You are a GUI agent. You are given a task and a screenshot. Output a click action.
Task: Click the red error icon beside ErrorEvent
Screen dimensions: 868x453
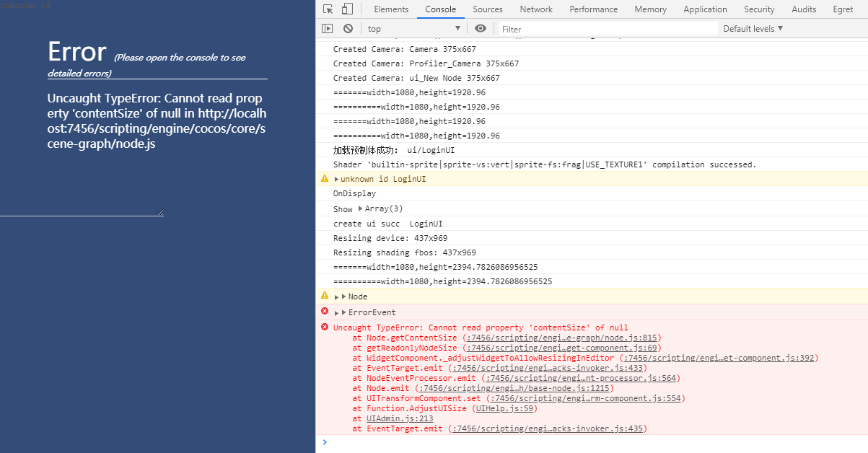[x=325, y=312]
